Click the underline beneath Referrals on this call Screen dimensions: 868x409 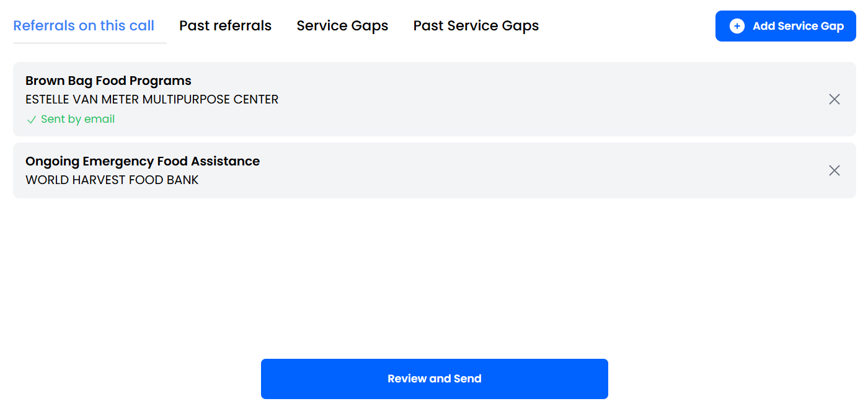click(x=90, y=43)
